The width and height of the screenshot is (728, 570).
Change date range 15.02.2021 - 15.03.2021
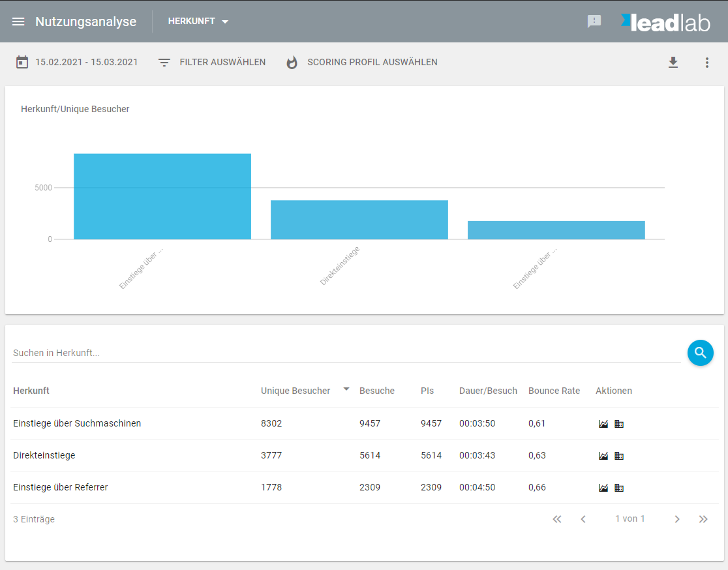click(86, 62)
